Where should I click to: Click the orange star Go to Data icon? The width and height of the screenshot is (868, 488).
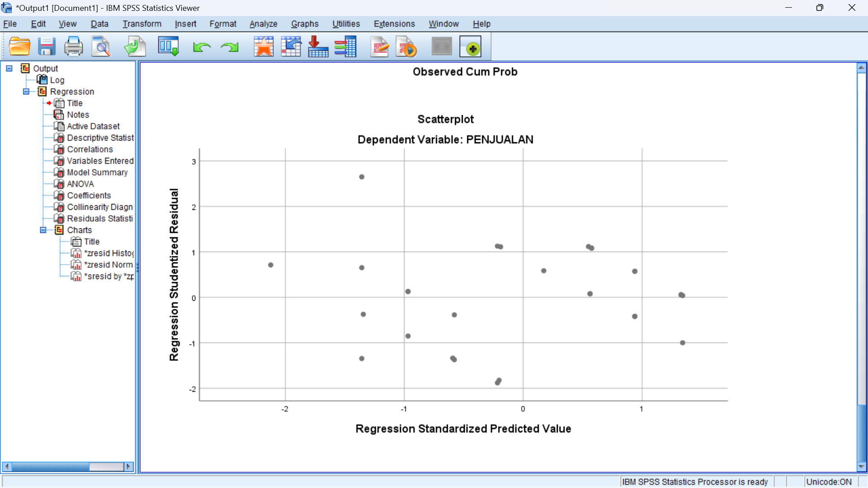(264, 47)
